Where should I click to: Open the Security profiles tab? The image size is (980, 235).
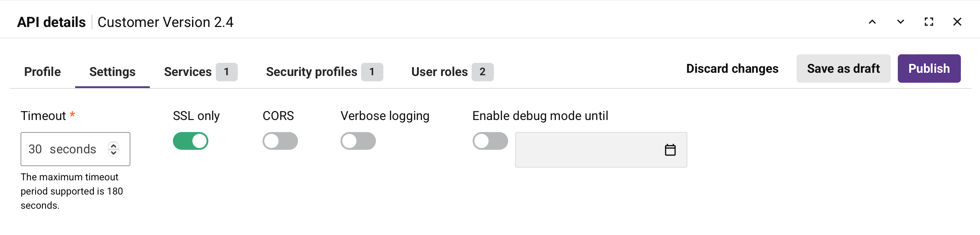(311, 72)
